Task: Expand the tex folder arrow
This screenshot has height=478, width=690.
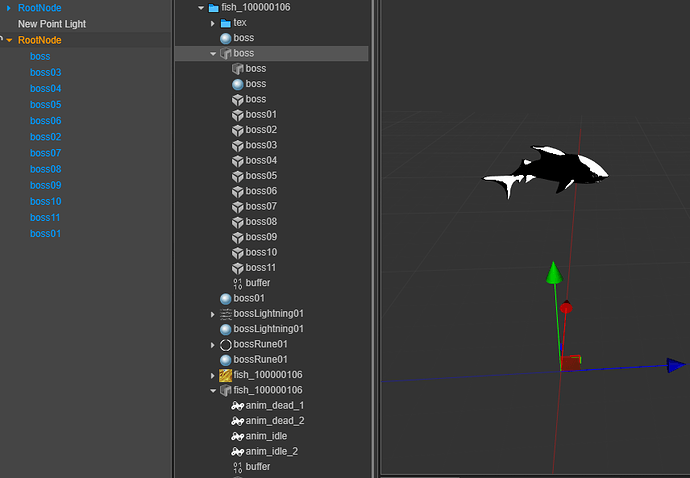Action: 213,23
